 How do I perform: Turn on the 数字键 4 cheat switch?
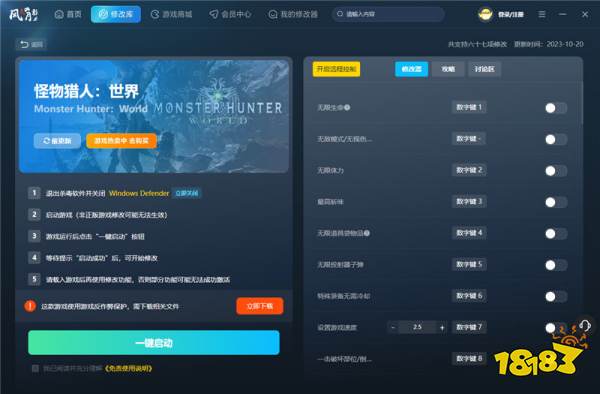tap(556, 233)
